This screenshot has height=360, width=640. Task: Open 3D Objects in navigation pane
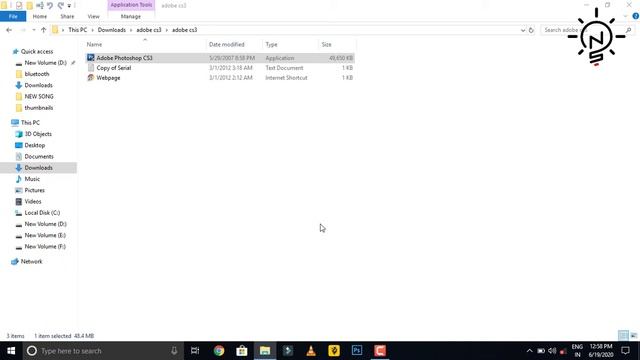click(38, 134)
